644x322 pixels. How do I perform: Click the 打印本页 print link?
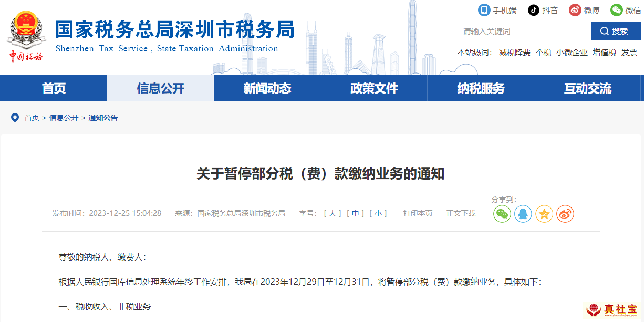click(x=418, y=213)
